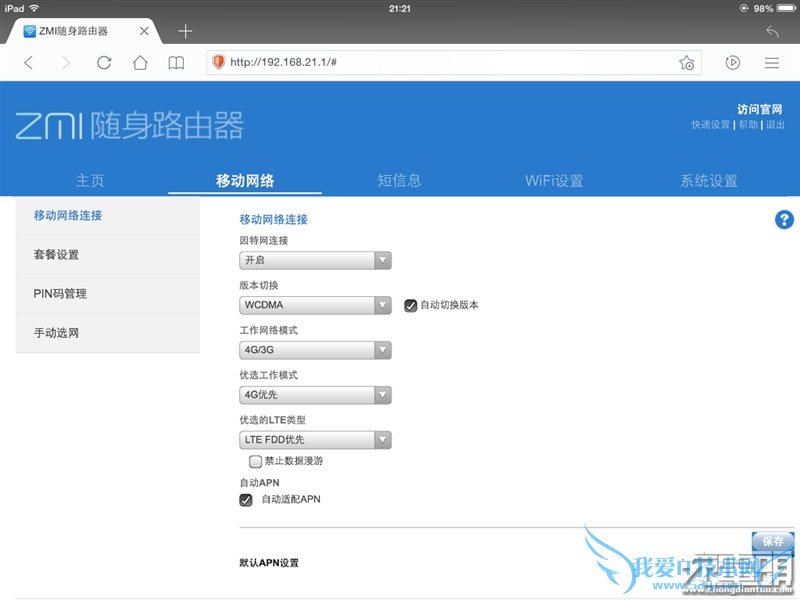The width and height of the screenshot is (800, 600).
Task: Toggle the 自动切换版本 checkbox
Action: point(410,306)
